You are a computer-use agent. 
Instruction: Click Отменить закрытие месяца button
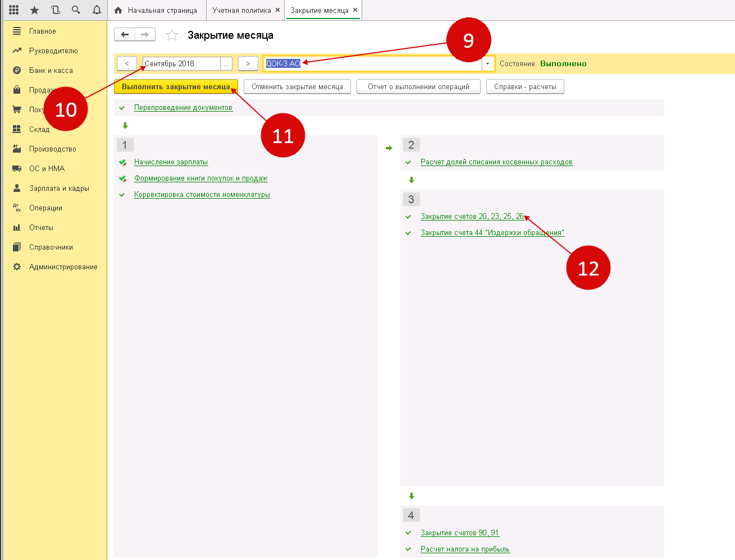pyautogui.click(x=297, y=87)
